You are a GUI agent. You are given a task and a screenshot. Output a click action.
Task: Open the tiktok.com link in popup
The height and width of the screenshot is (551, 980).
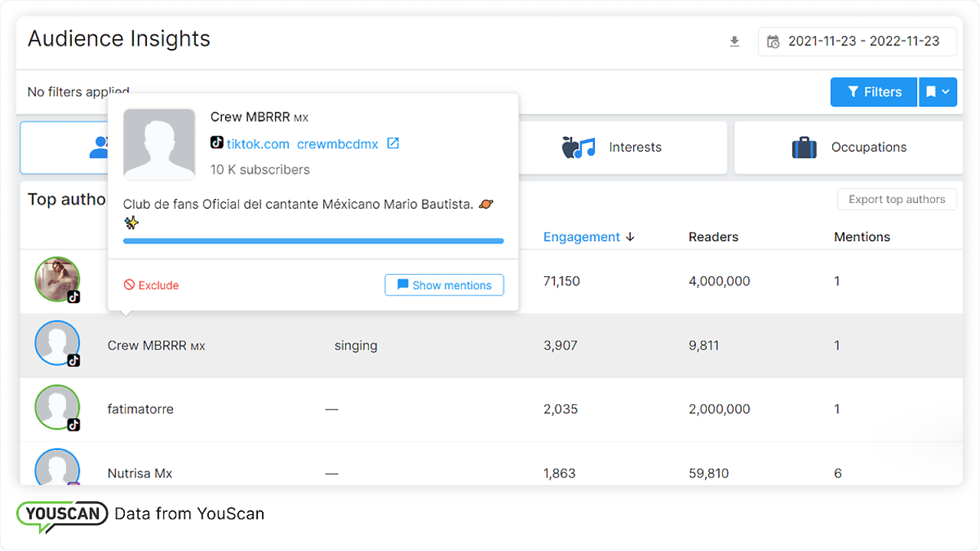pyautogui.click(x=257, y=144)
